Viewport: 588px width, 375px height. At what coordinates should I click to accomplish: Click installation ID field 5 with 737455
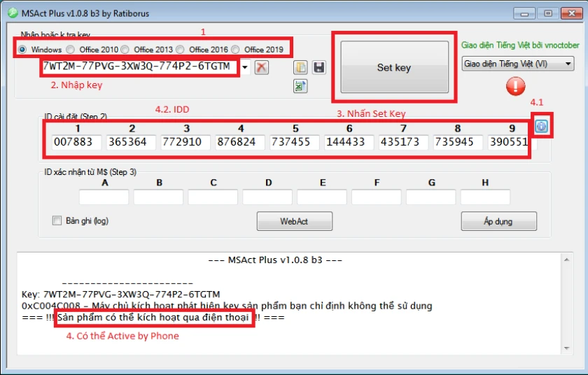click(x=295, y=142)
